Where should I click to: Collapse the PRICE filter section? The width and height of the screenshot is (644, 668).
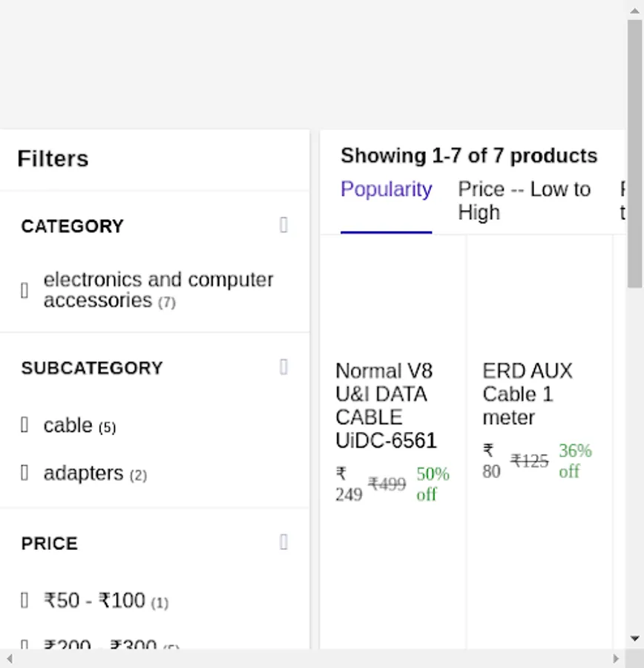[283, 543]
